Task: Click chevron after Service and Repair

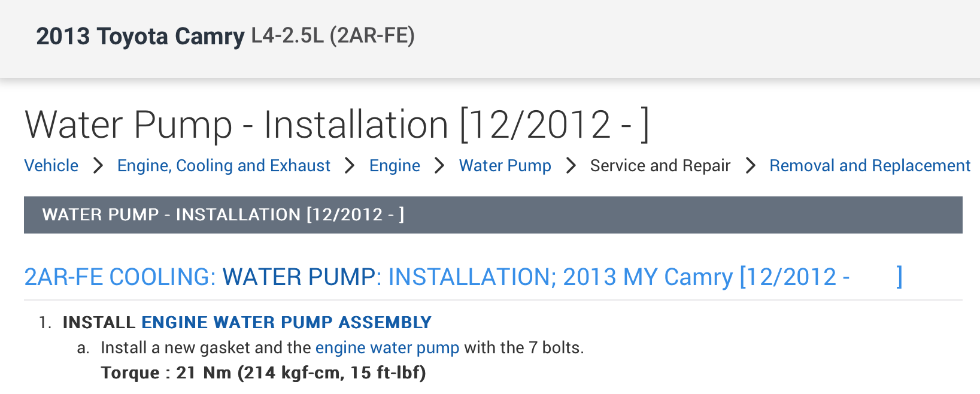Action: 750,165
